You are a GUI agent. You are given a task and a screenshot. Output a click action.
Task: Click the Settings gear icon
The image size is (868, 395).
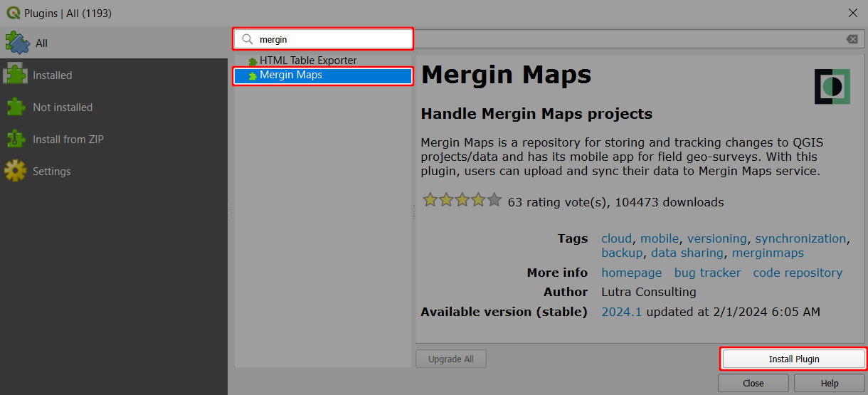click(x=16, y=171)
